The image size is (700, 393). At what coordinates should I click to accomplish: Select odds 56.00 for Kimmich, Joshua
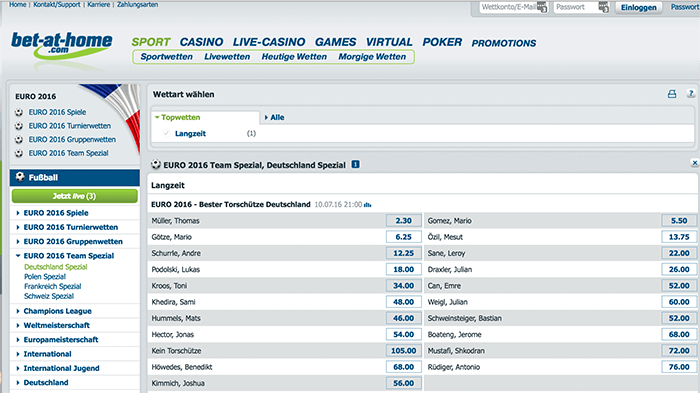404,383
